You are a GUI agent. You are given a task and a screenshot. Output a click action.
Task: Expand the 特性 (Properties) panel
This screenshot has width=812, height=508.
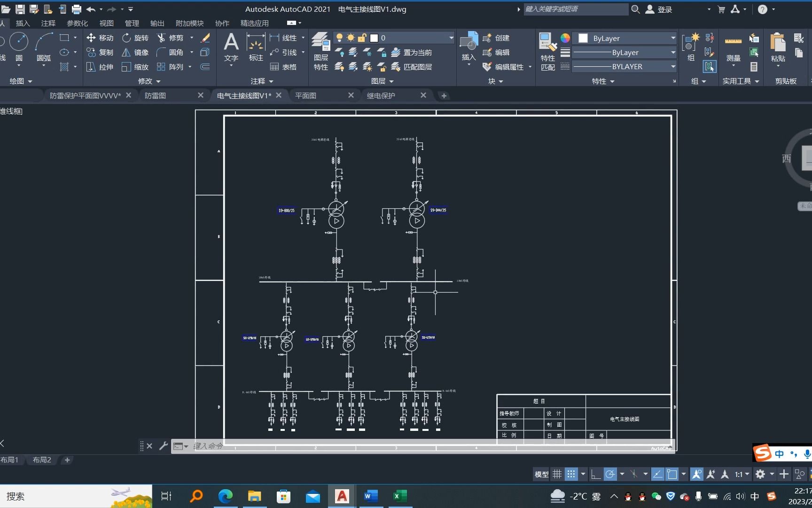pos(603,81)
